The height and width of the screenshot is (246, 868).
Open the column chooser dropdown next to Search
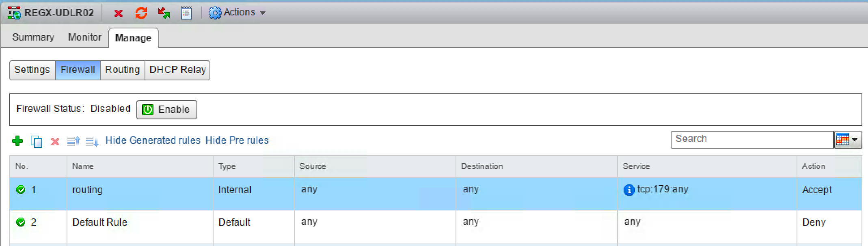point(848,140)
